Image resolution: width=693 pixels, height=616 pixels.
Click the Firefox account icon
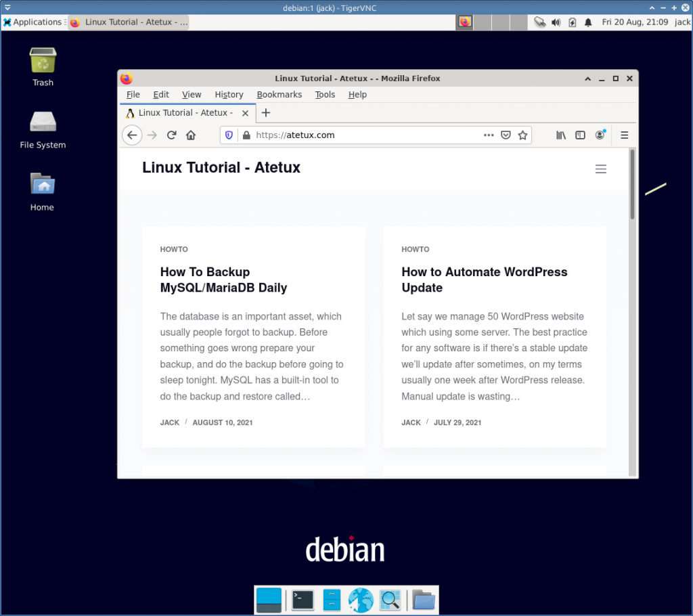600,135
